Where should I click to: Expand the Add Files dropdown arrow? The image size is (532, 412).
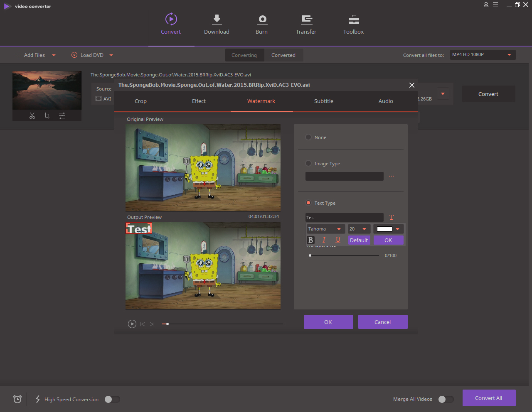54,55
